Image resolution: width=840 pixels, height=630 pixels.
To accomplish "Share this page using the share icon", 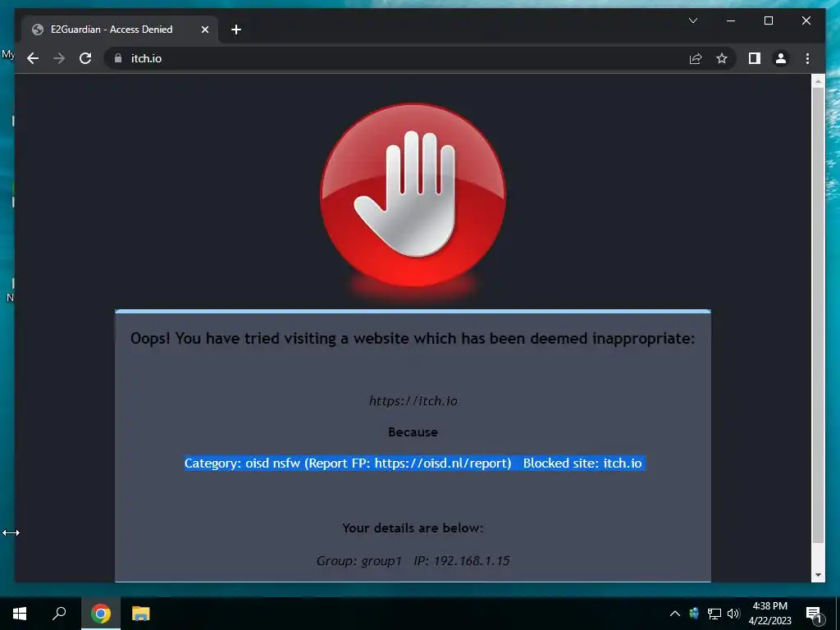I will 696,58.
